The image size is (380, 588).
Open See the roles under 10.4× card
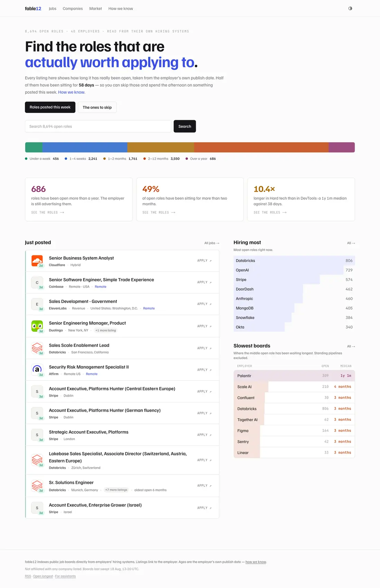point(270,212)
